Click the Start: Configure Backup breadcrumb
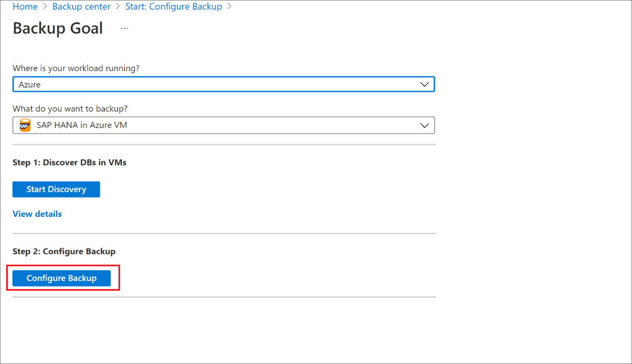 (x=173, y=7)
